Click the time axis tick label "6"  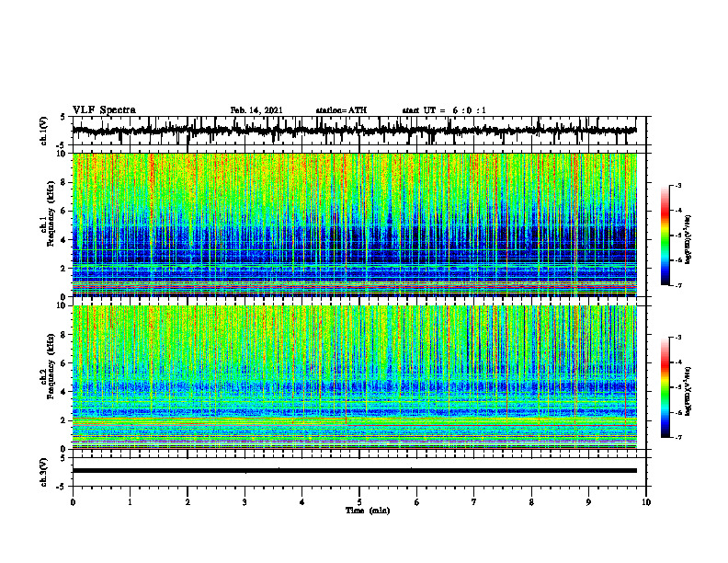(417, 502)
